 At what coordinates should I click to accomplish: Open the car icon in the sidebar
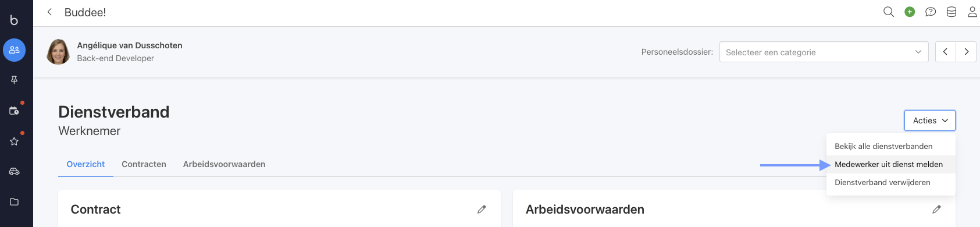(x=14, y=172)
